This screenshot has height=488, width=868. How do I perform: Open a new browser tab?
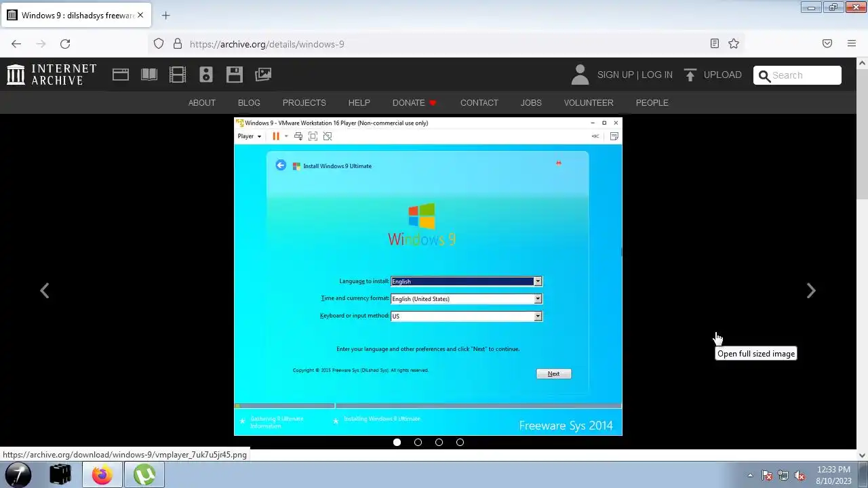click(165, 15)
